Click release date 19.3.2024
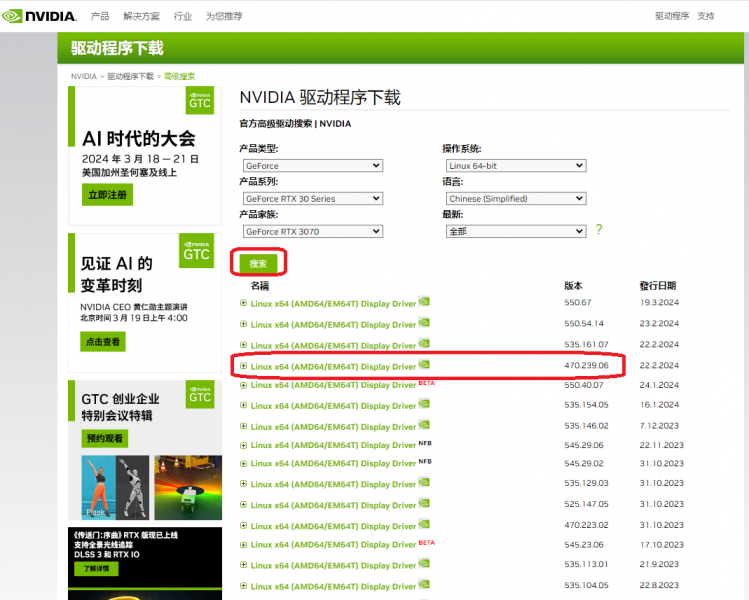 [x=659, y=302]
